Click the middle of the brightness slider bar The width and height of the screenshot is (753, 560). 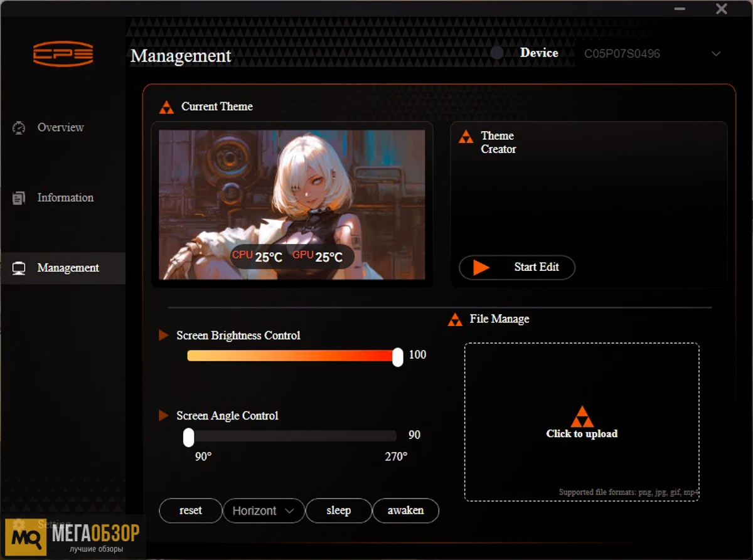coord(292,356)
